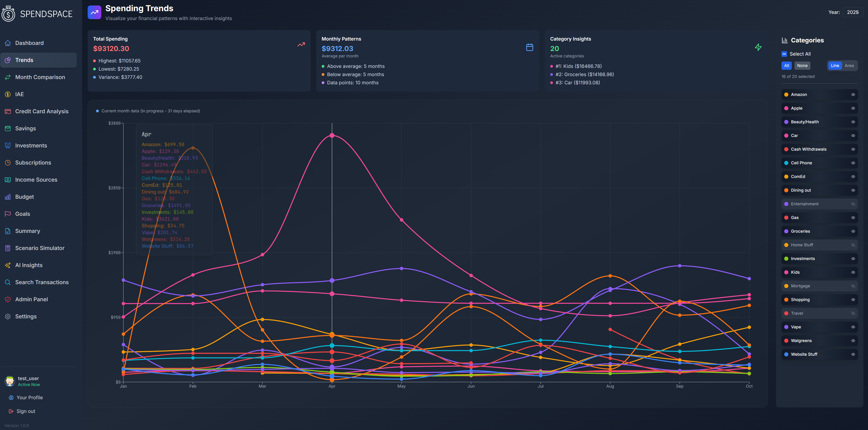
Task: Click the Admin Panel shield icon
Action: (8, 299)
